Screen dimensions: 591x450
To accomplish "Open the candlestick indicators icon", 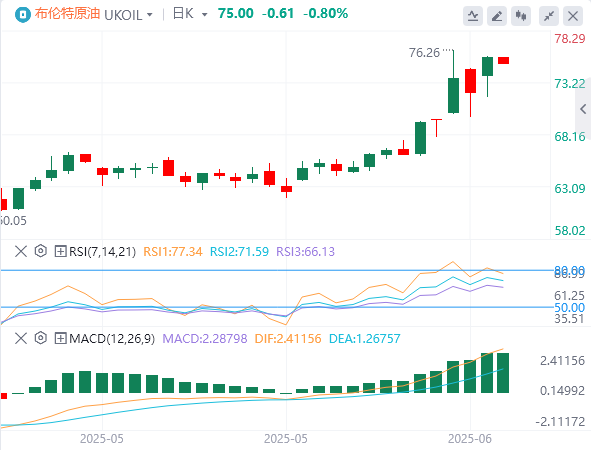I will point(521,16).
